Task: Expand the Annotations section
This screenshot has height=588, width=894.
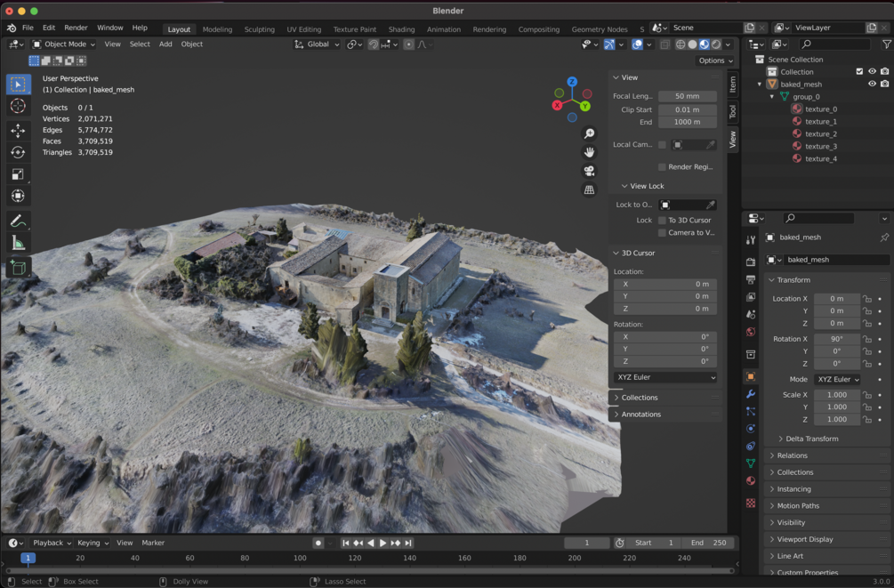Action: coord(640,415)
